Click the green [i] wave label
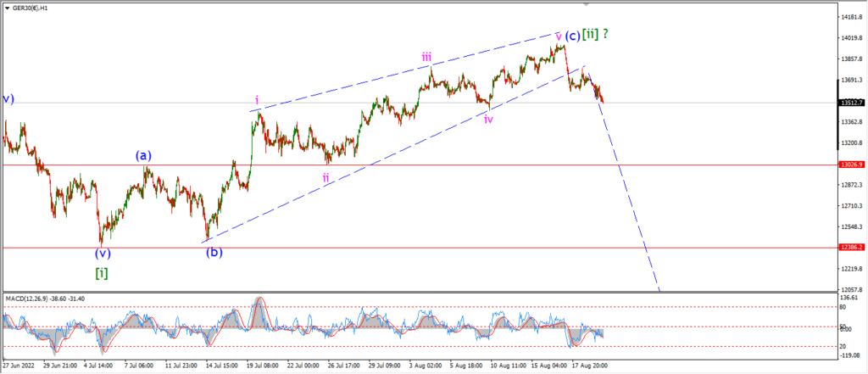The height and width of the screenshot is (374, 868). point(102,272)
